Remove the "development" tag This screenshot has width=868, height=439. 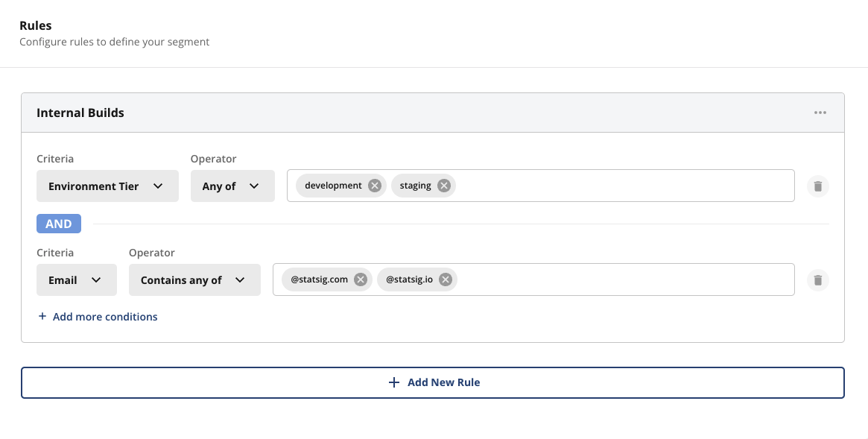coord(374,186)
